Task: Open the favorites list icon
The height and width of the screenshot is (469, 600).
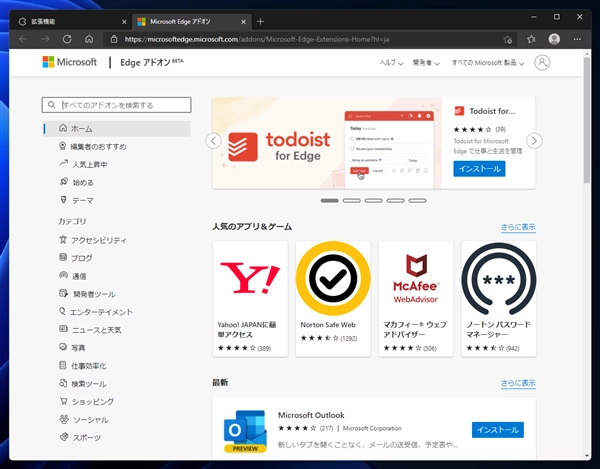Action: coord(531,39)
